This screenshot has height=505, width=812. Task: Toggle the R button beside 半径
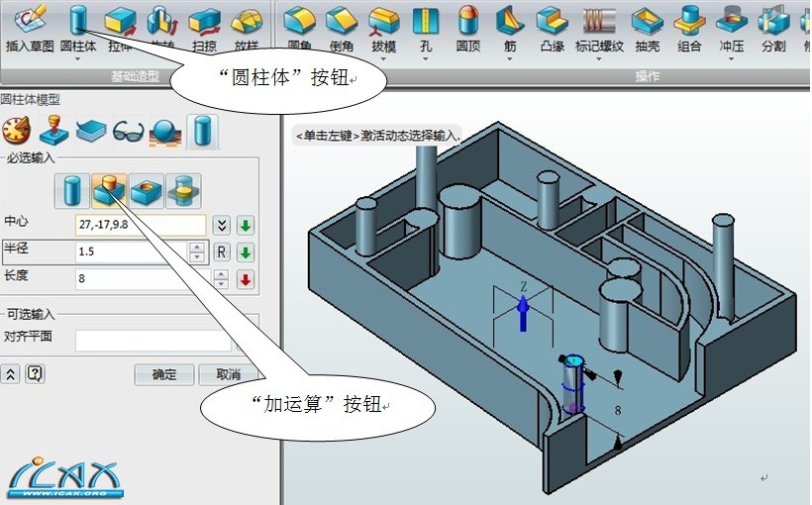tap(221, 252)
